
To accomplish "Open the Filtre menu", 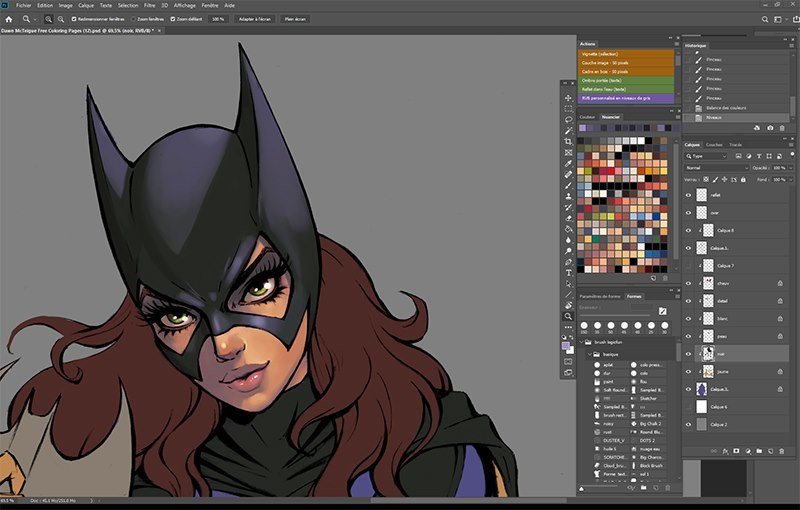I will [x=149, y=5].
